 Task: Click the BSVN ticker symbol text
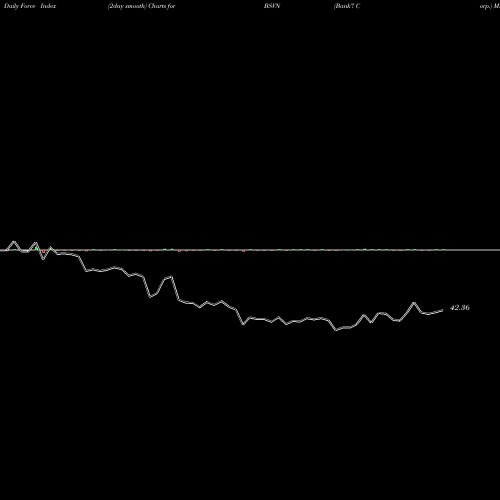(272, 6)
